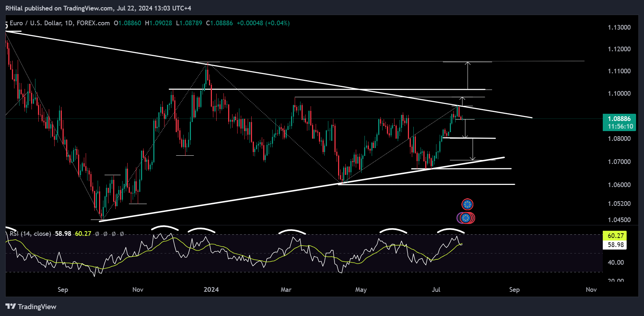Click the 1.05200 price axis label
The width and height of the screenshot is (644, 316).
619,204
